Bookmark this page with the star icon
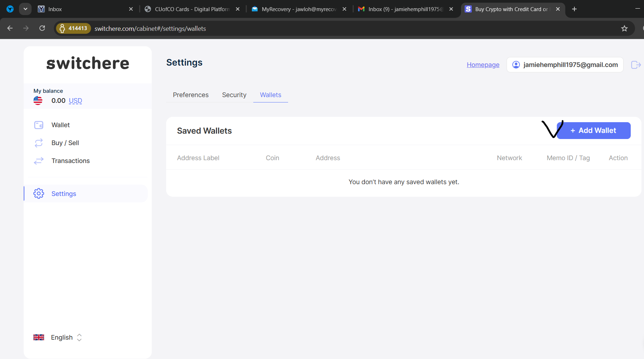The image size is (644, 359). point(624,29)
